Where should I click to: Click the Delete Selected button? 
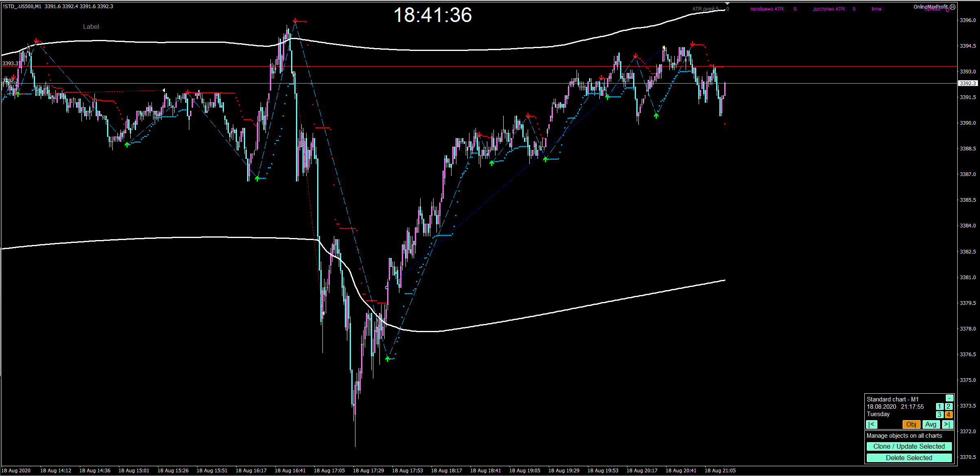(x=909, y=458)
